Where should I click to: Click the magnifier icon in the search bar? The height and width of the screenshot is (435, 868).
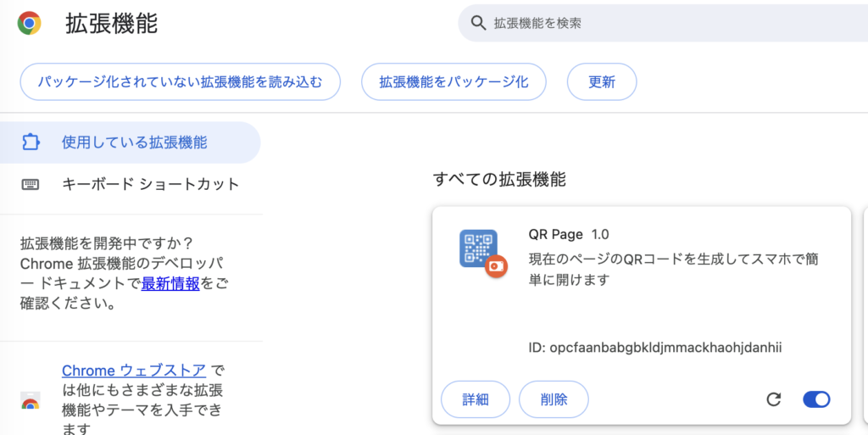click(x=478, y=23)
